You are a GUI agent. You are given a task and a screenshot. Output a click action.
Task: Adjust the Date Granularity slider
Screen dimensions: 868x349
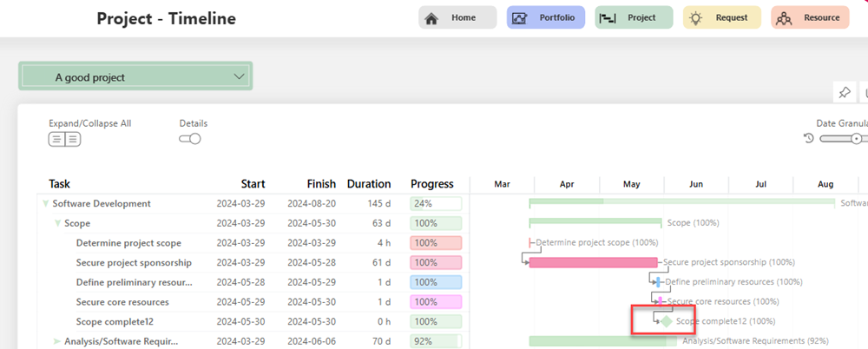(855, 139)
